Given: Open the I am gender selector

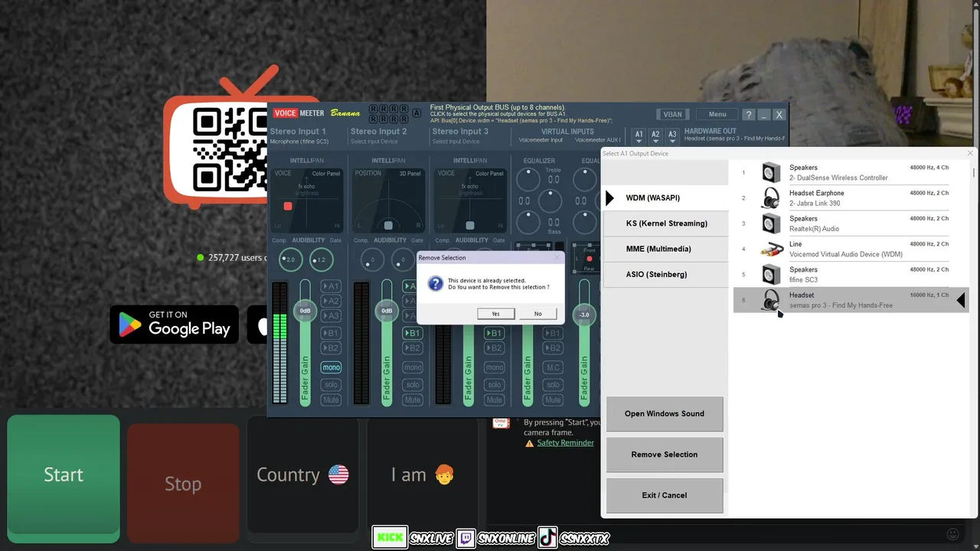Looking at the screenshot, I should (x=422, y=475).
